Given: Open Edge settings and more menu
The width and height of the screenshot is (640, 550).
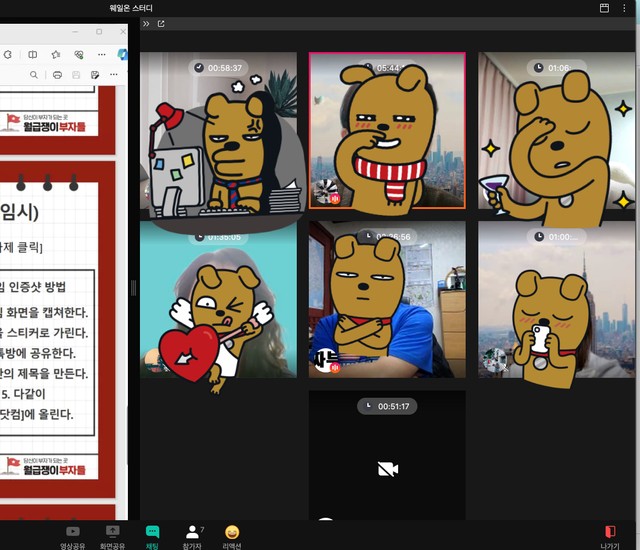Looking at the screenshot, I should point(102,54).
